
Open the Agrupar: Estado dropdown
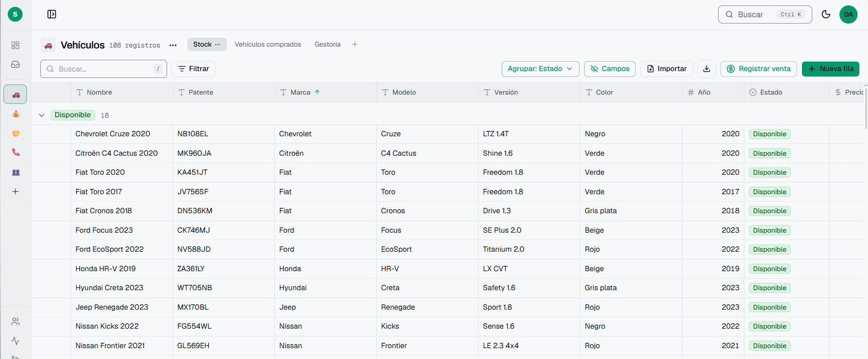point(540,69)
